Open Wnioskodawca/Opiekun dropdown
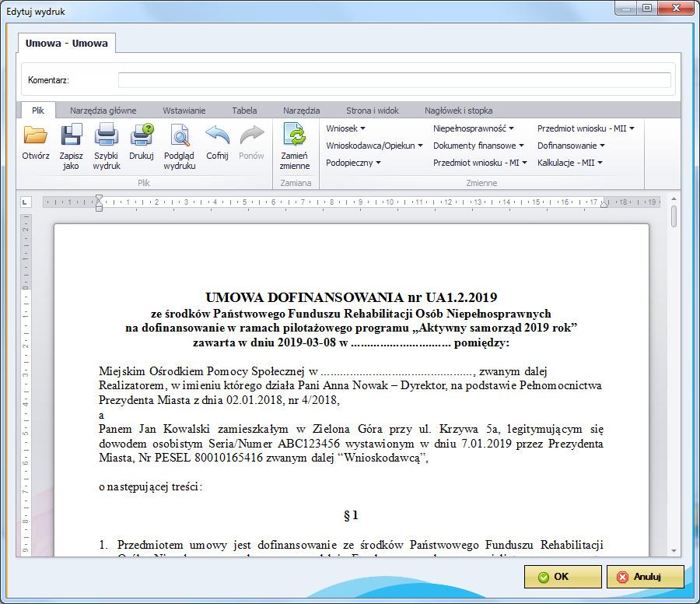 point(374,146)
